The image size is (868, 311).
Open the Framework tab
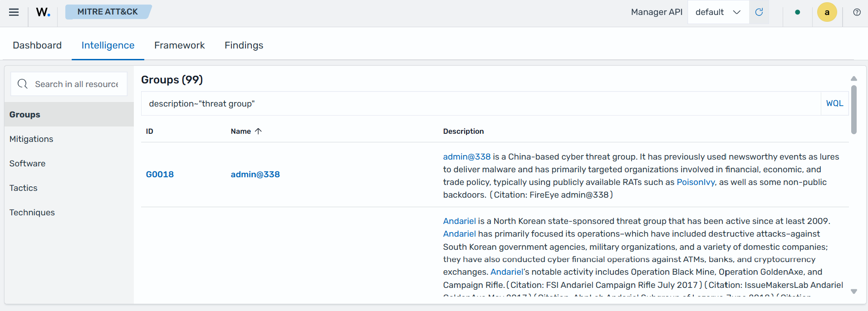pyautogui.click(x=180, y=45)
